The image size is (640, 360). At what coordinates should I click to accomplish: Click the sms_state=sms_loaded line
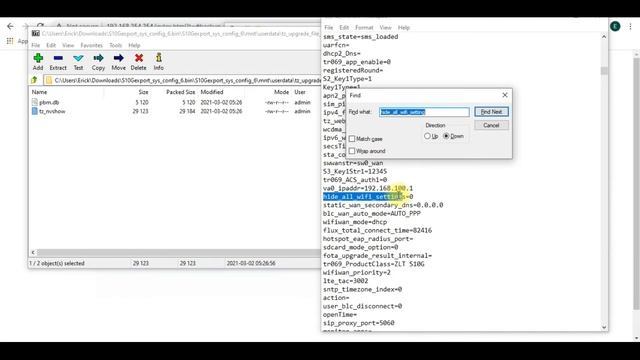point(360,37)
